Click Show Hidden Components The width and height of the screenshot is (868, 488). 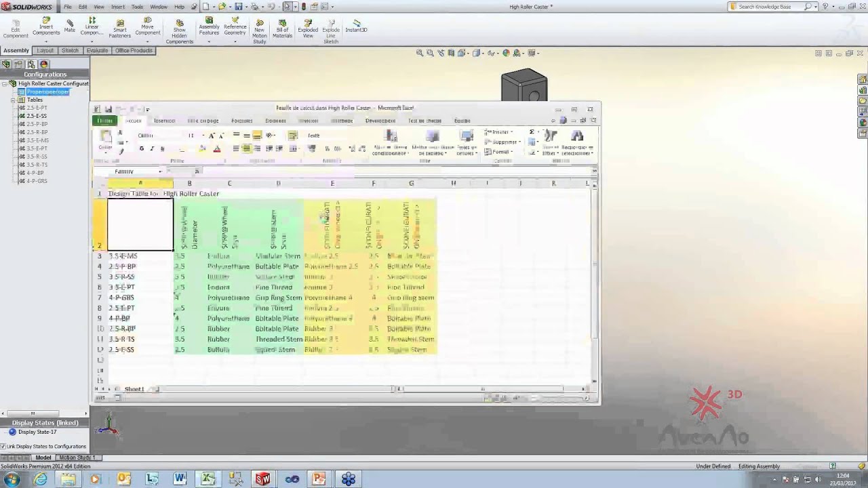[180, 30]
